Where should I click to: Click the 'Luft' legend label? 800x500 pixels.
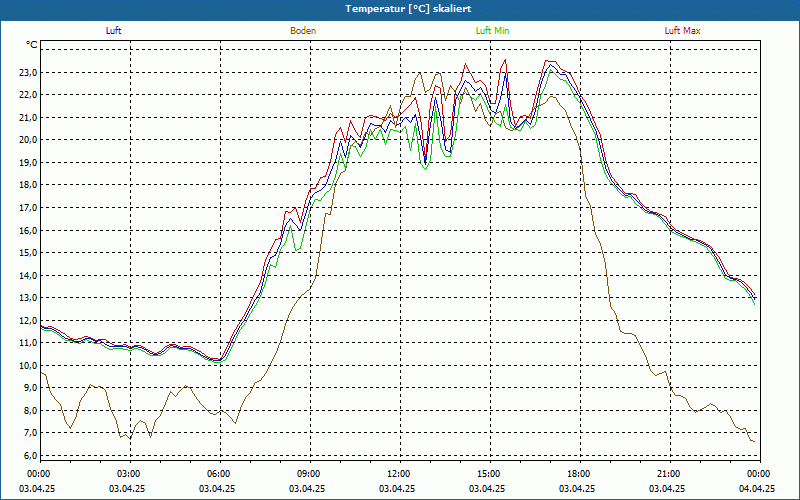[x=113, y=31]
